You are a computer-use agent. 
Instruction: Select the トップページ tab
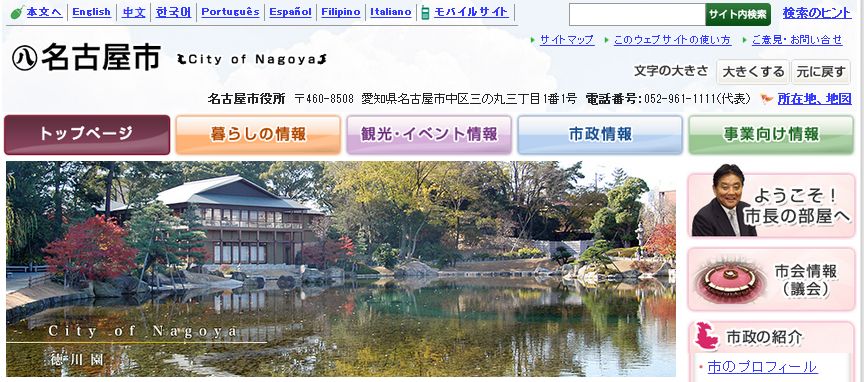[87, 135]
